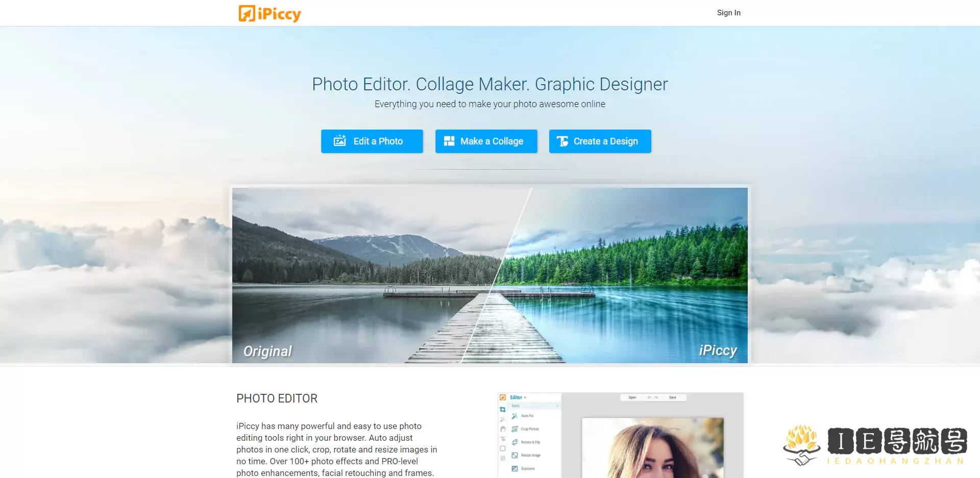Click the Rotate & Flip icon
Screen dimensions: 980x478
[514, 442]
